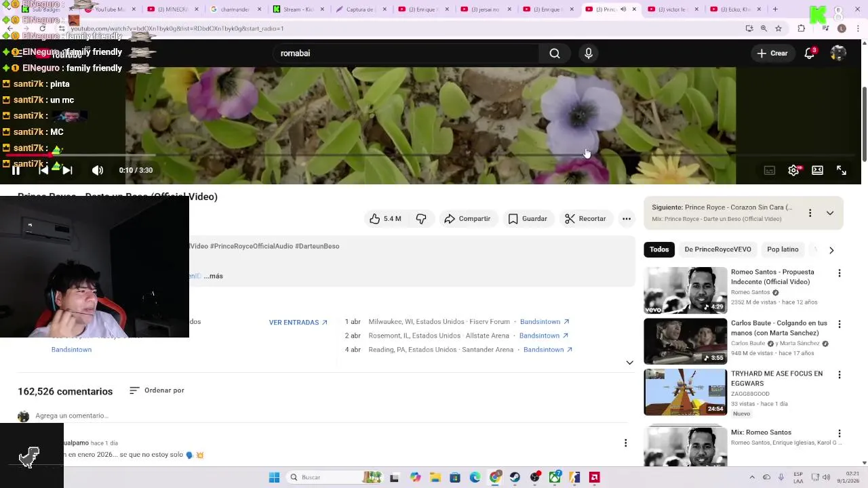Image resolution: width=868 pixels, height=488 pixels.
Task: Expand the Siguiente mix playlist chevron
Action: tap(830, 213)
